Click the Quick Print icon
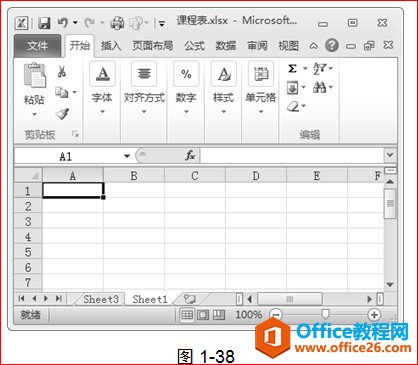This screenshot has width=418, height=365. 117,23
